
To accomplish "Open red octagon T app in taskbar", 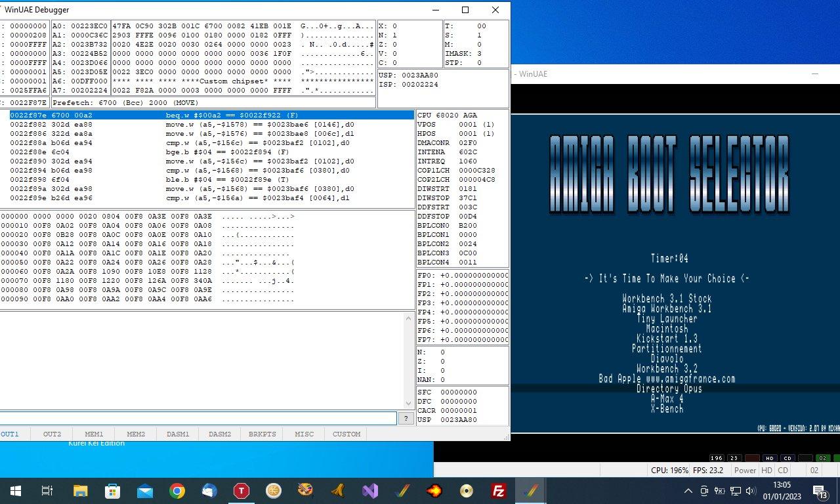I will [241, 491].
